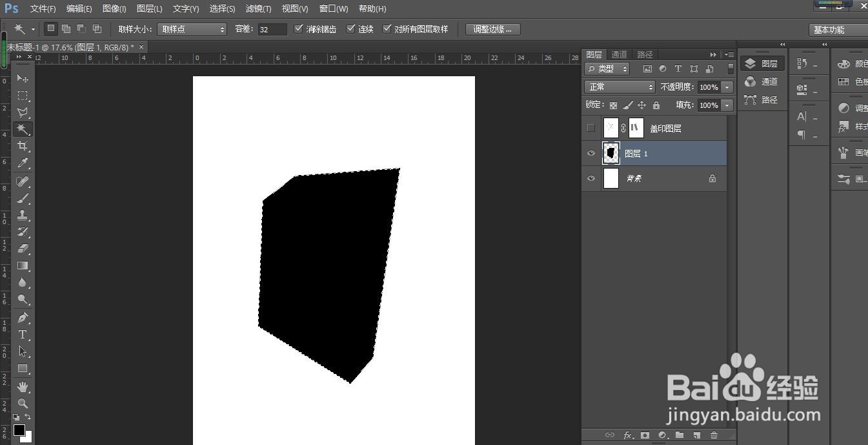Image resolution: width=868 pixels, height=445 pixels.
Task: Toggle anti-alias checkbox
Action: click(x=298, y=29)
